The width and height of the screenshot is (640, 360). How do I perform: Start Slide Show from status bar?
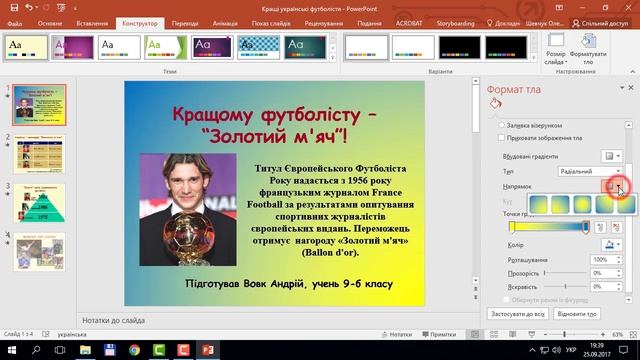click(531, 334)
